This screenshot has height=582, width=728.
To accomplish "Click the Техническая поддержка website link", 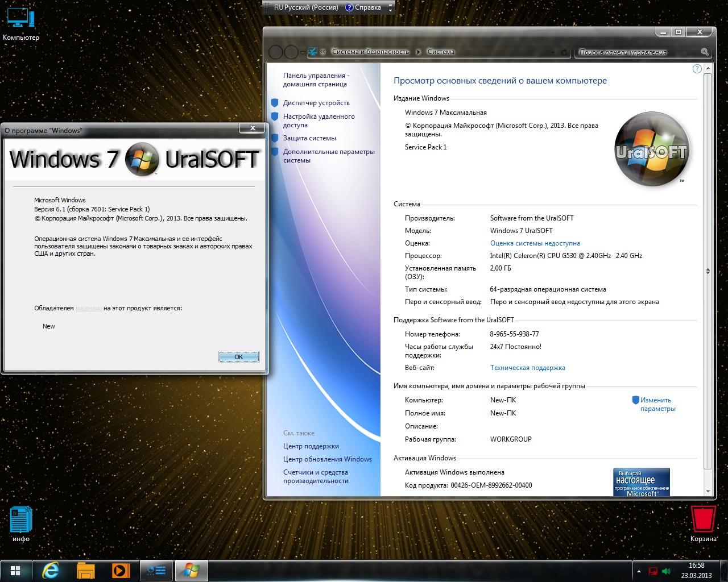I will pos(527,368).
